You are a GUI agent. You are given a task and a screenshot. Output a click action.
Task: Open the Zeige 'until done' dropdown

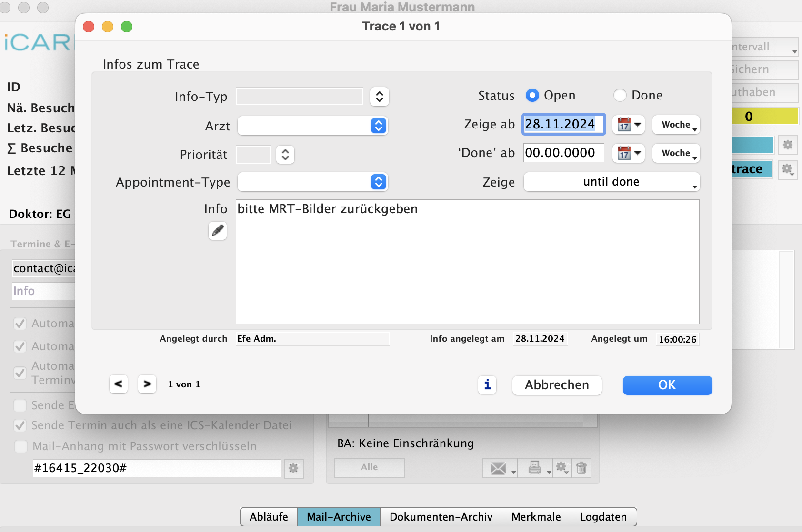(612, 182)
